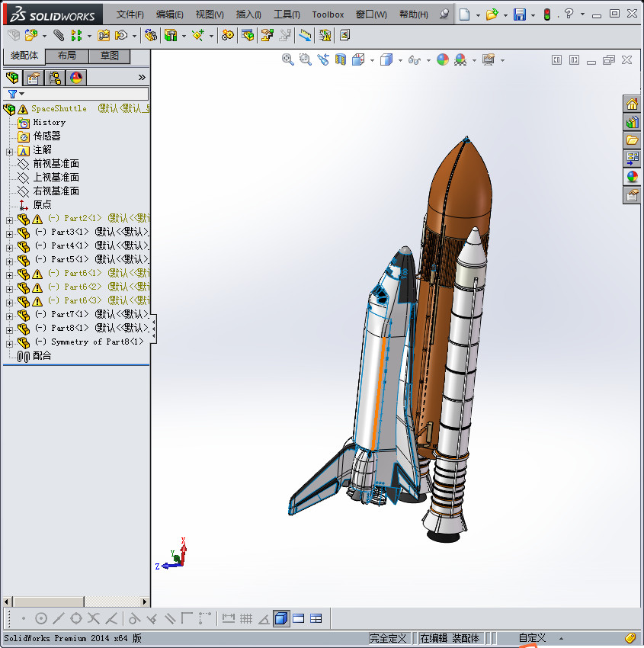The width and height of the screenshot is (644, 648).
Task: Switch to the PropertyManager panel tab
Action: [34, 77]
